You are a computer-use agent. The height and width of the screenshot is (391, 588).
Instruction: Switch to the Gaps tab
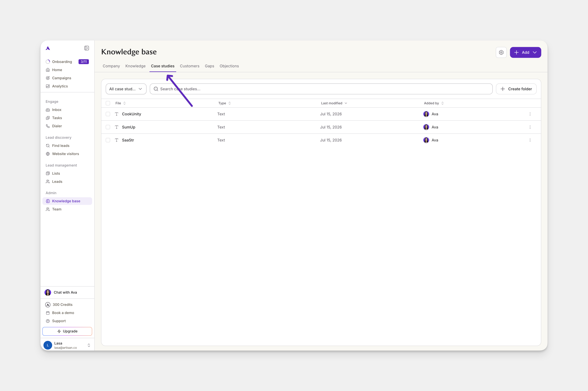point(209,66)
